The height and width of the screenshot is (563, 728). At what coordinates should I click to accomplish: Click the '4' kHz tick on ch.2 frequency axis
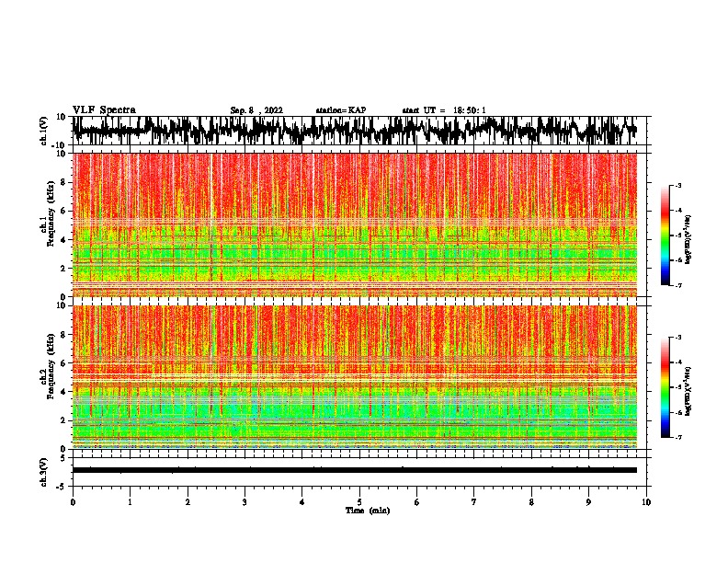(x=64, y=392)
